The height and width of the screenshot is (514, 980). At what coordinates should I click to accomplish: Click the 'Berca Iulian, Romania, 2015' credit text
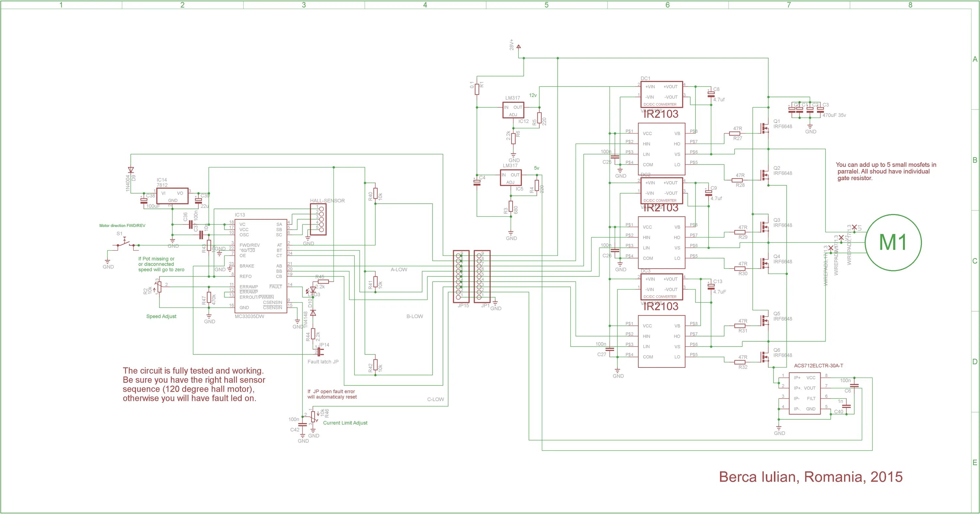pyautogui.click(x=811, y=477)
